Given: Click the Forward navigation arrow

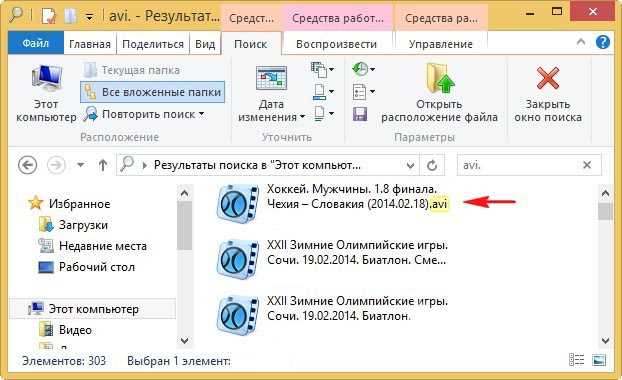Looking at the screenshot, I should [x=56, y=165].
